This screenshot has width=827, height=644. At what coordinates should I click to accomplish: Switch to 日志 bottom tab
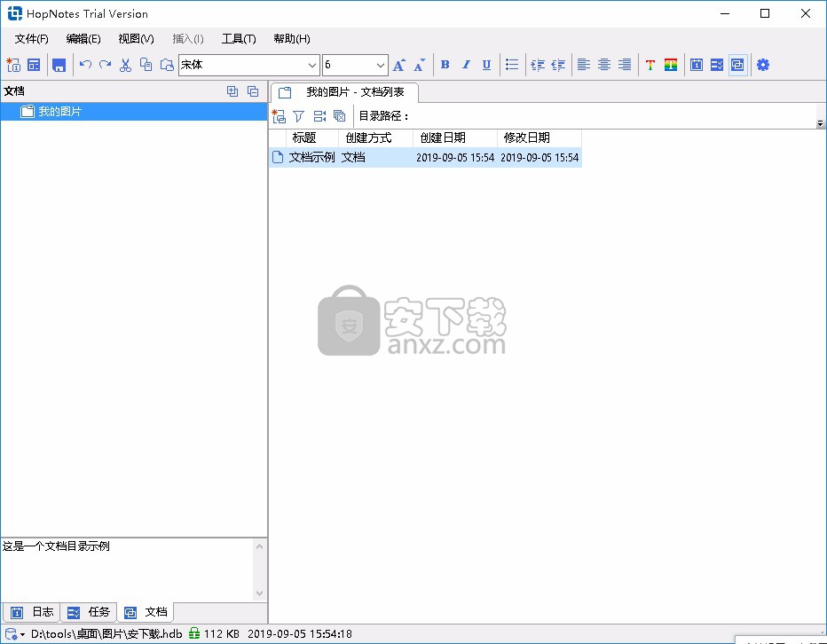click(32, 612)
